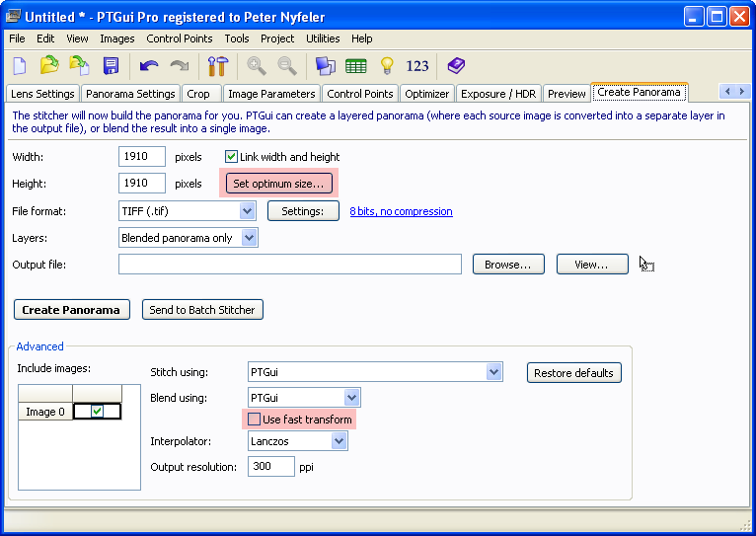756x536 pixels.
Task: Click the 8 bits, no compression link
Action: point(401,211)
